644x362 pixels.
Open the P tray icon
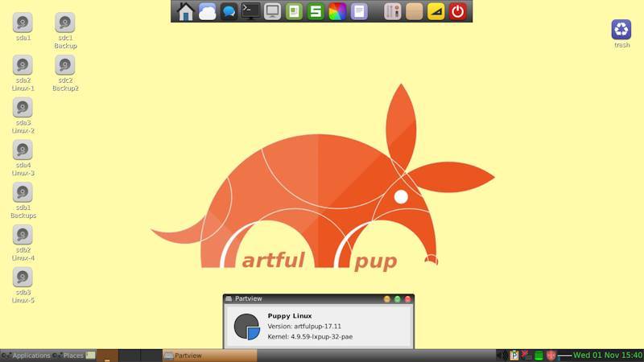click(x=514, y=356)
